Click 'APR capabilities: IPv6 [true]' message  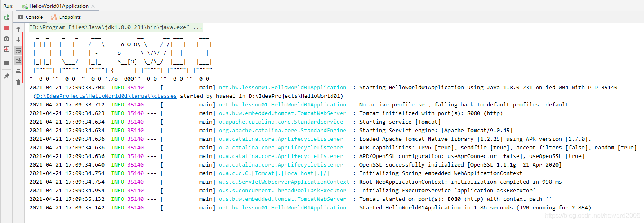500,148
